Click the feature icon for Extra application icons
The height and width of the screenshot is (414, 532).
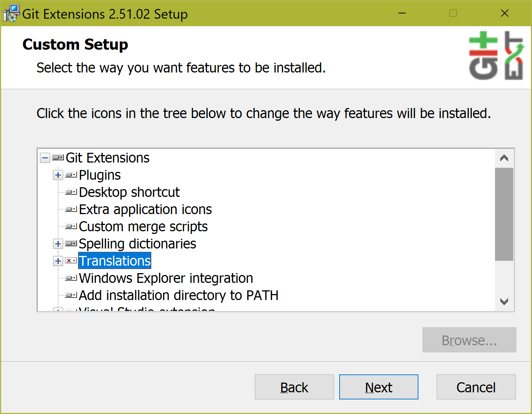pyautogui.click(x=71, y=209)
